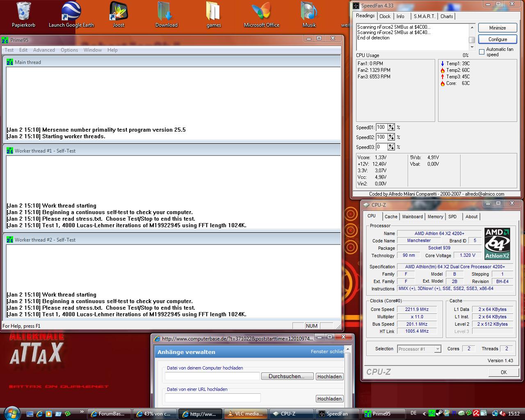Click the blue down arrow next to Temp1
The width and height of the screenshot is (525, 420).
[443, 64]
